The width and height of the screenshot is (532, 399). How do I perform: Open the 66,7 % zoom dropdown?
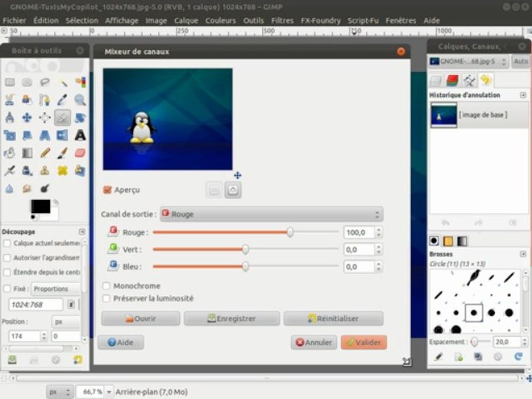(x=109, y=392)
